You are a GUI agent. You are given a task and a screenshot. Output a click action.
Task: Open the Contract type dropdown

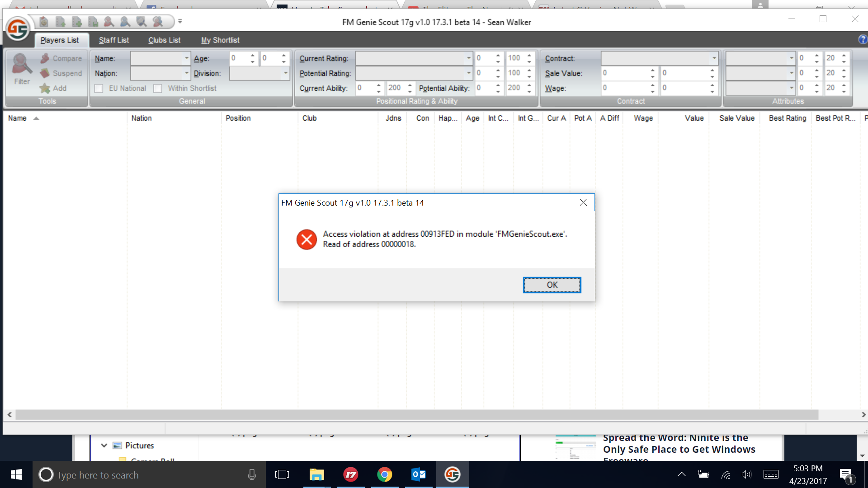coord(714,58)
